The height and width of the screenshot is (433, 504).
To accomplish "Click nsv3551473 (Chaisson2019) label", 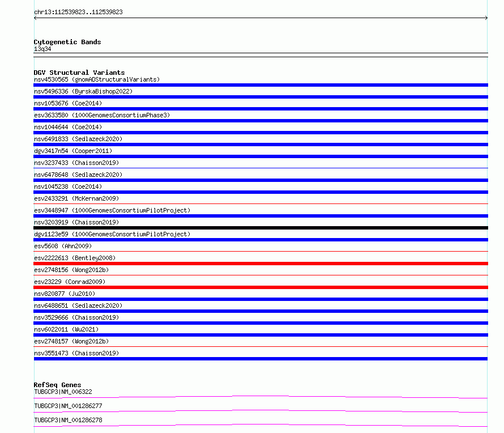I will point(76,353).
